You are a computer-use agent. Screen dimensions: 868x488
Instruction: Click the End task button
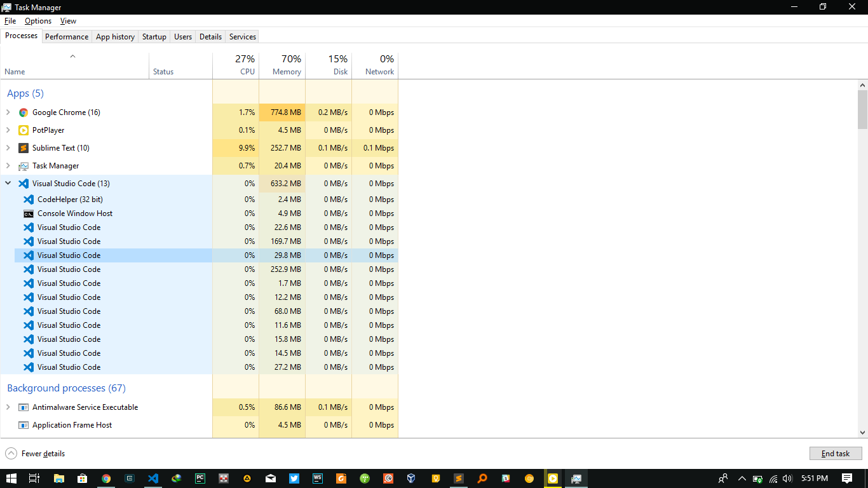[x=836, y=454]
